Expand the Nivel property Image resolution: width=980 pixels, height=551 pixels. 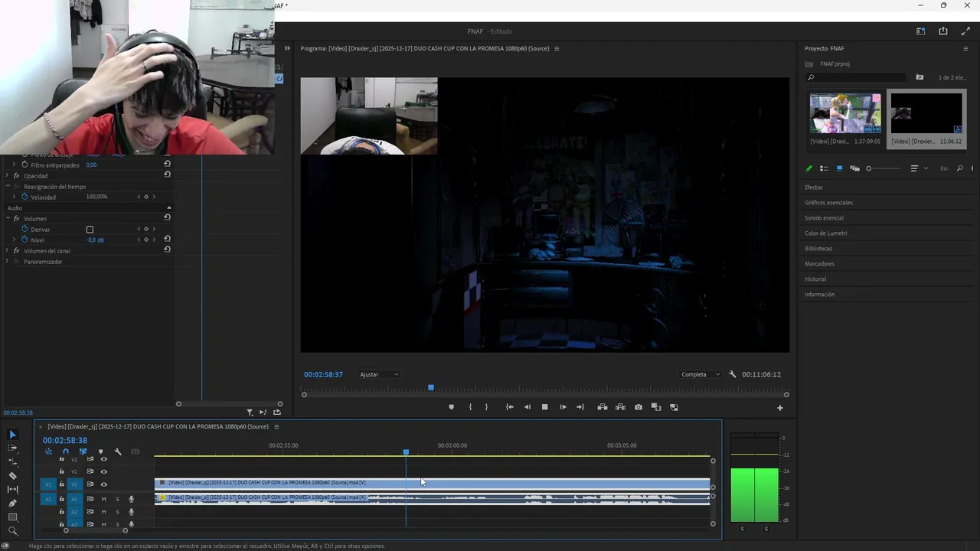coord(14,240)
